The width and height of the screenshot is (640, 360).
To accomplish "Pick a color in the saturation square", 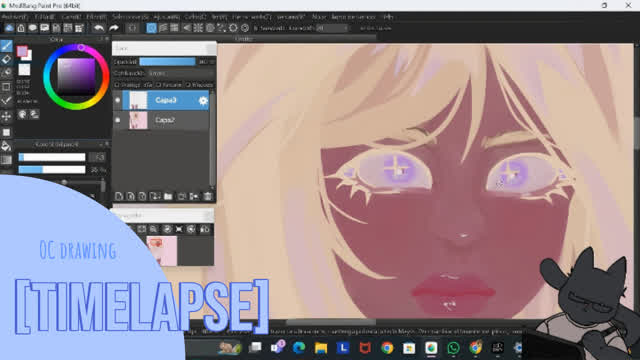I will click(x=76, y=77).
